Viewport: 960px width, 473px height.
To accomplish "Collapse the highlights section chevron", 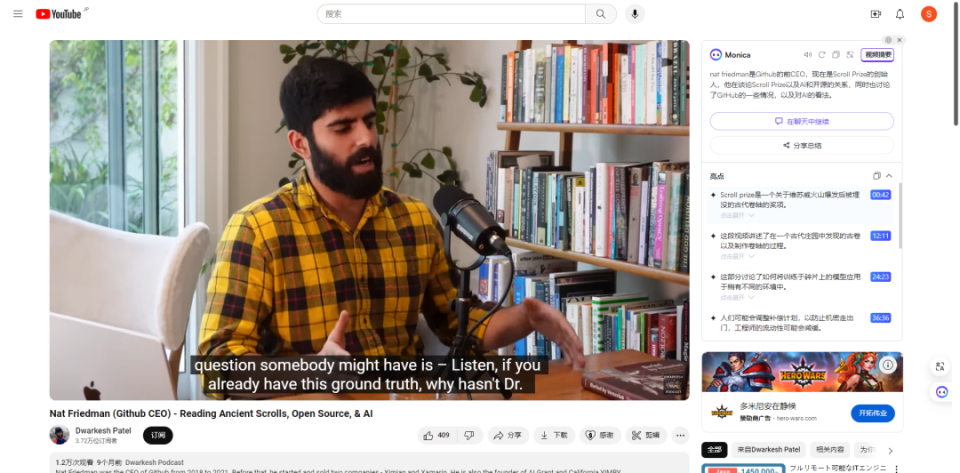I will click(x=889, y=176).
